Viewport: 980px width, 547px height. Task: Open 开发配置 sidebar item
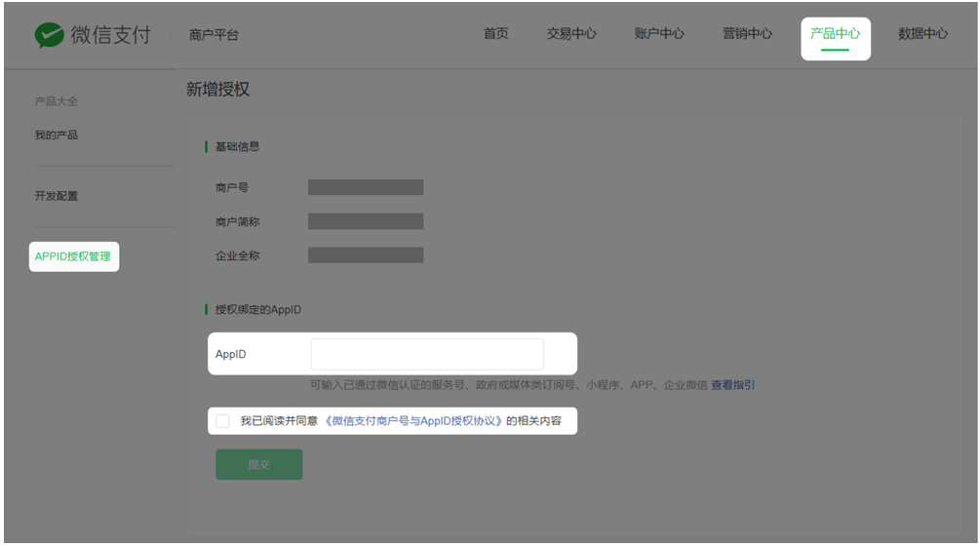57,196
